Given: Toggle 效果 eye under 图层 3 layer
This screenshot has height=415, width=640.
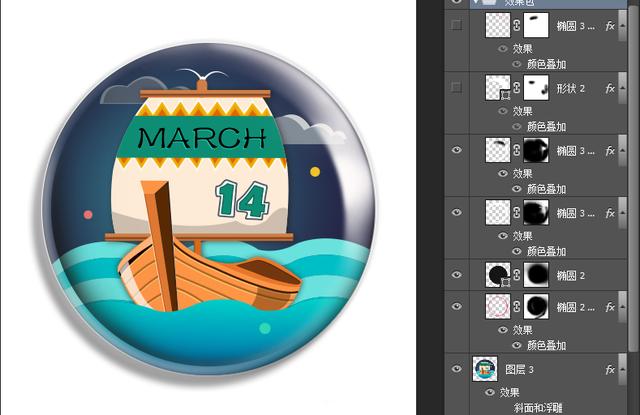Looking at the screenshot, I should (490, 393).
